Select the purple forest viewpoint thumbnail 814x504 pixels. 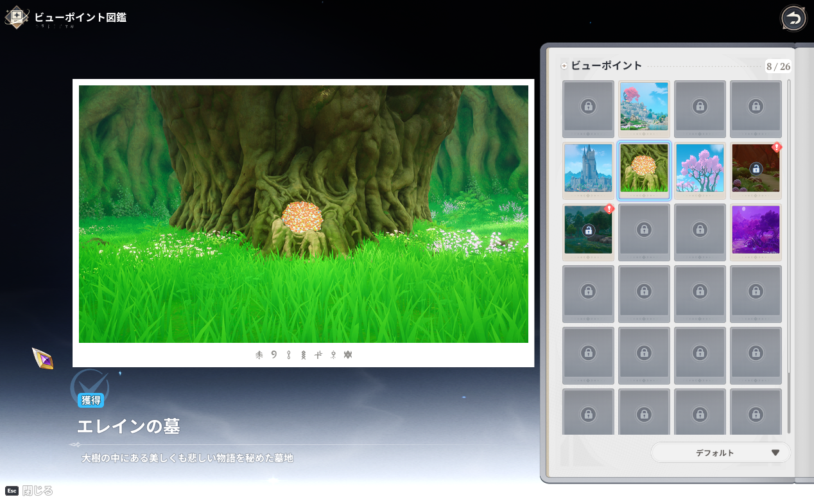(x=756, y=230)
